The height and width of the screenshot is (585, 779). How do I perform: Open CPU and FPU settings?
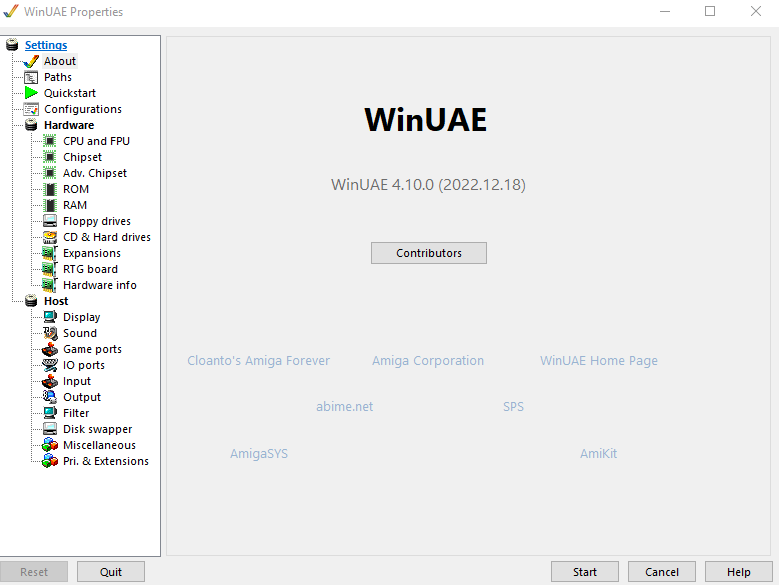click(x=96, y=141)
